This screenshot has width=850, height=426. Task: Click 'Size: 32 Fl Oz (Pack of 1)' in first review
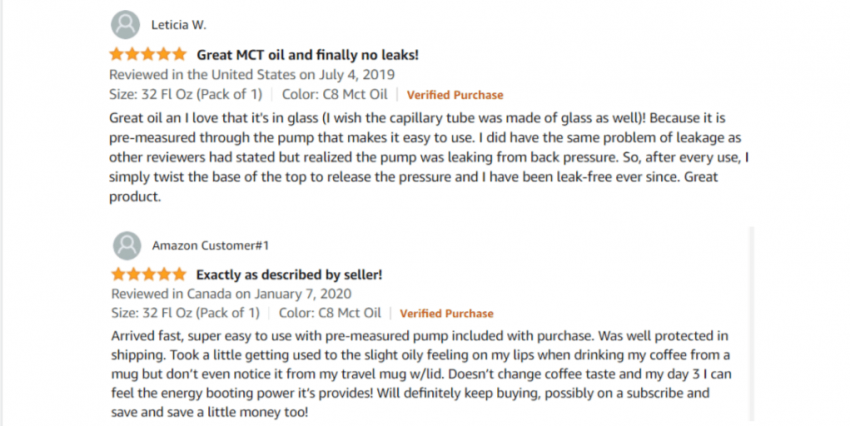(185, 94)
